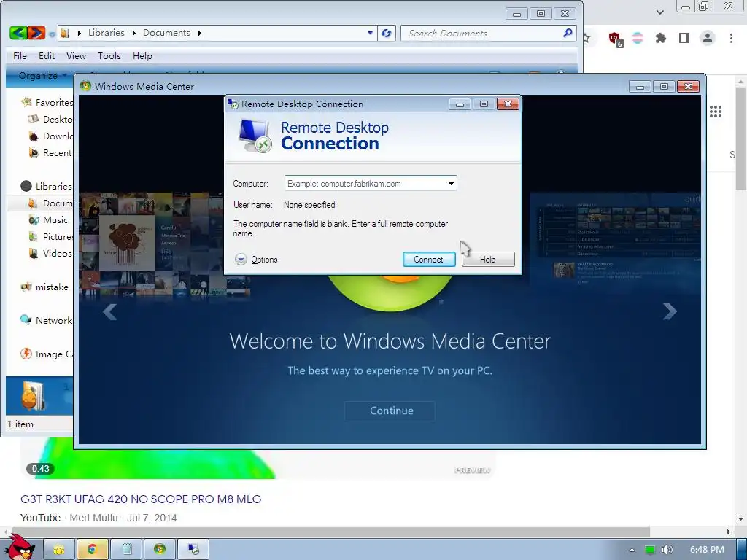Open the Tools menu in explorer
This screenshot has width=747, height=560.
click(x=109, y=55)
